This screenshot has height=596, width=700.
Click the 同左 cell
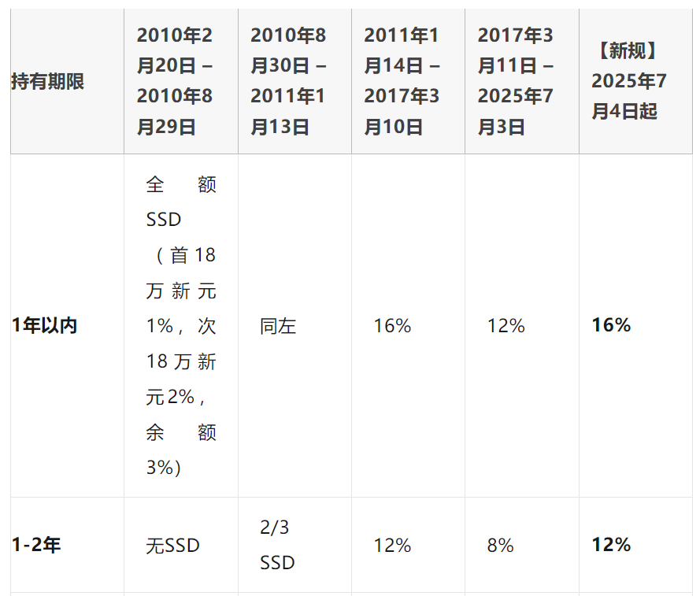click(x=278, y=327)
